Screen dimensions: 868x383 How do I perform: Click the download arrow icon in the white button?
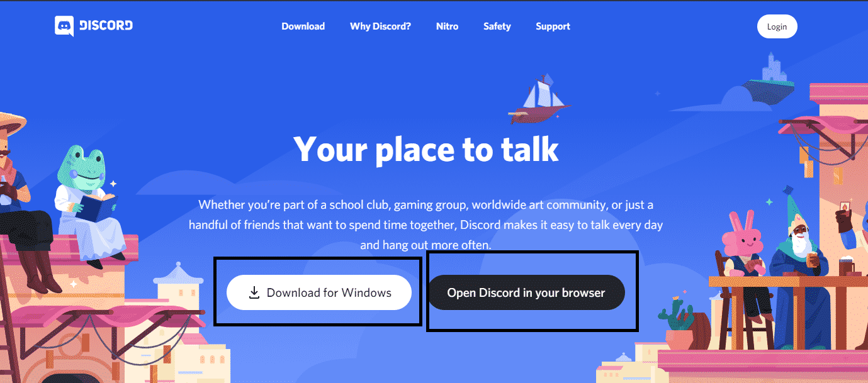point(254,292)
